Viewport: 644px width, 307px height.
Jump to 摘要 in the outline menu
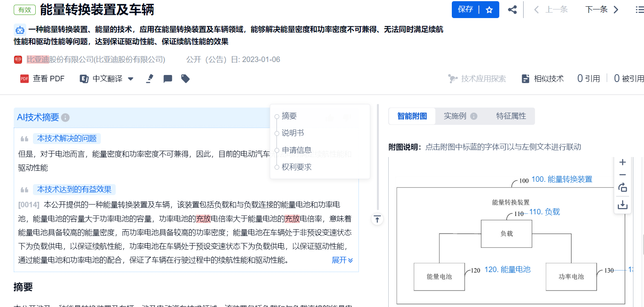tap(289, 116)
